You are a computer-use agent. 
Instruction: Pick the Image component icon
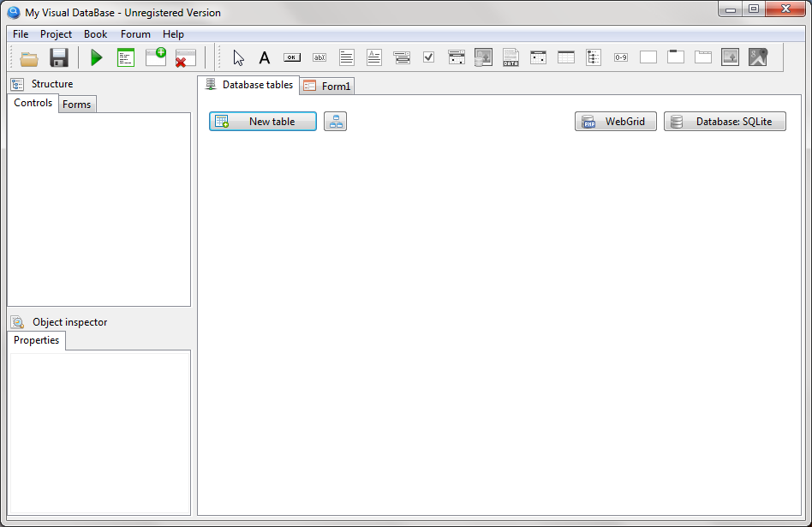[730, 57]
